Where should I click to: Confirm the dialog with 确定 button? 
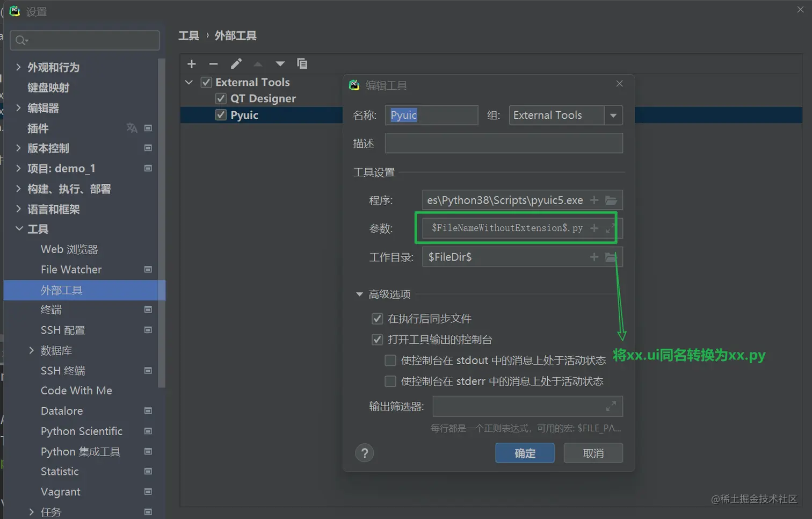click(x=525, y=453)
